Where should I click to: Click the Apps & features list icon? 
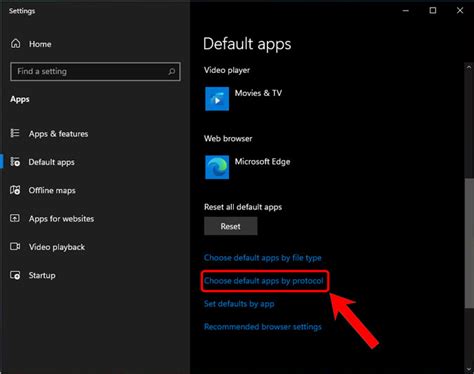coord(15,133)
